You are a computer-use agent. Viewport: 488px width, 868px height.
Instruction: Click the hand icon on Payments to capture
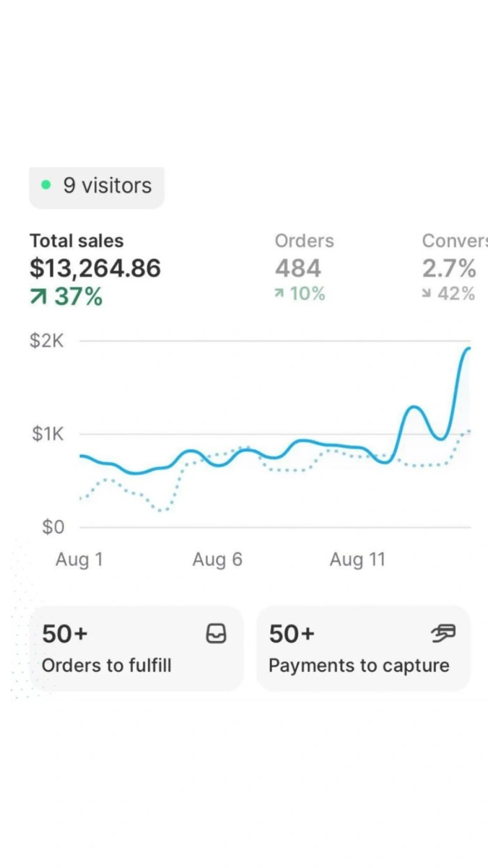pyautogui.click(x=443, y=634)
